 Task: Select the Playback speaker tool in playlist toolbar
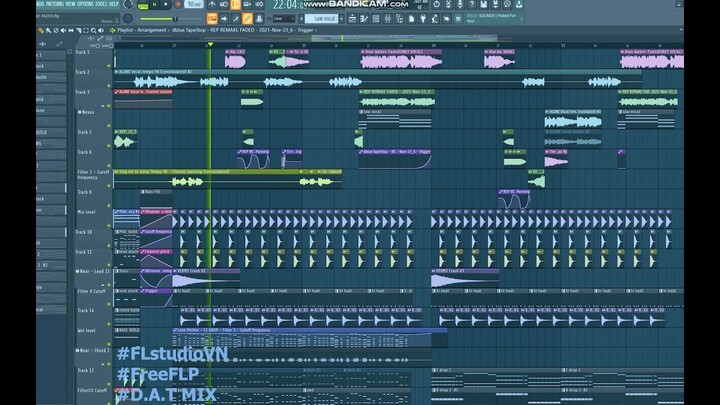pyautogui.click(x=101, y=30)
